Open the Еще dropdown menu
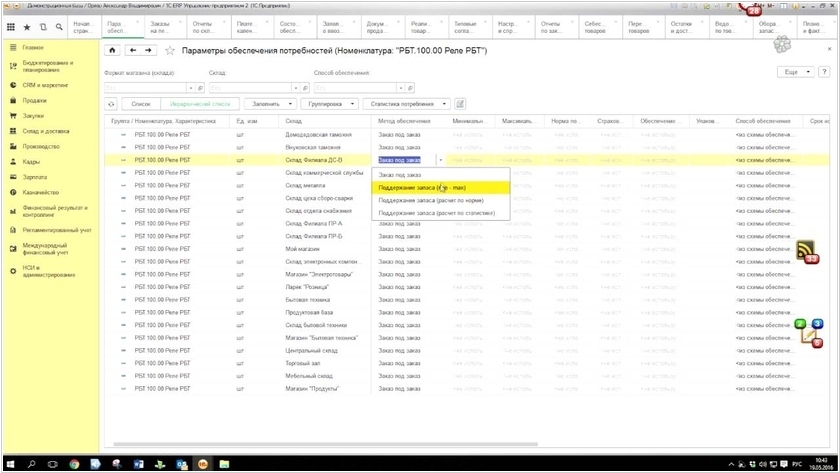The width and height of the screenshot is (840, 473). coord(794,72)
